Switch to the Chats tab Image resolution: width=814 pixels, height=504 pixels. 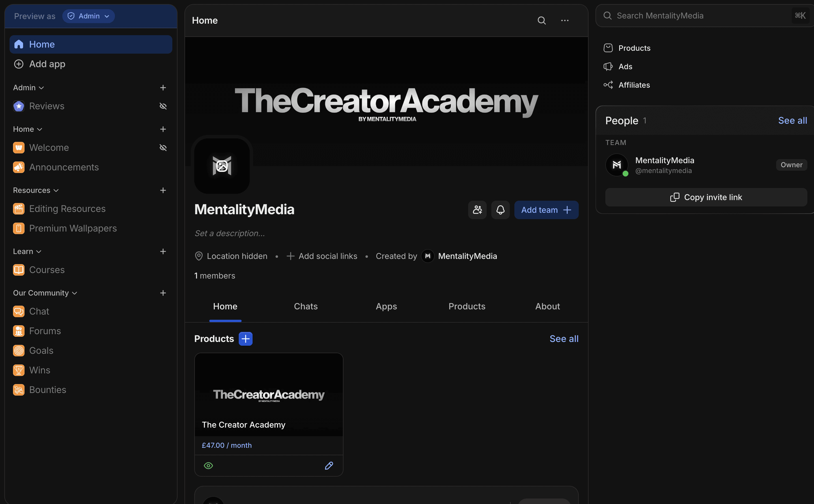click(305, 306)
